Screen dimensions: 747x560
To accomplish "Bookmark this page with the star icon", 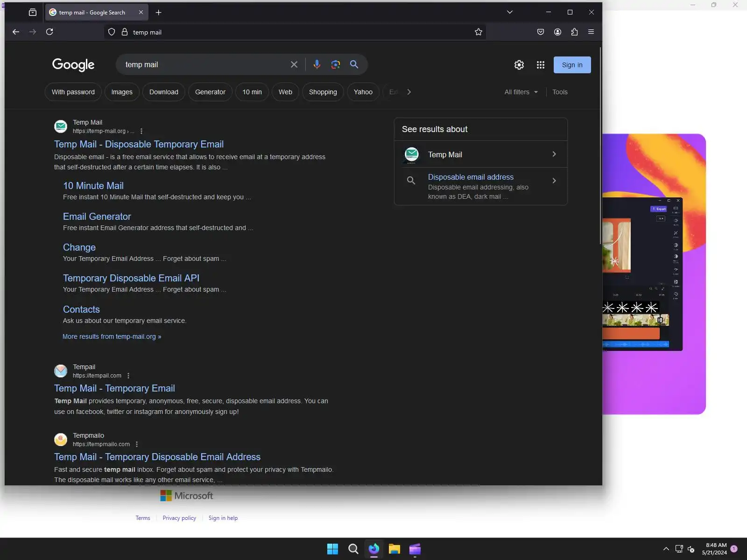I will tap(479, 32).
